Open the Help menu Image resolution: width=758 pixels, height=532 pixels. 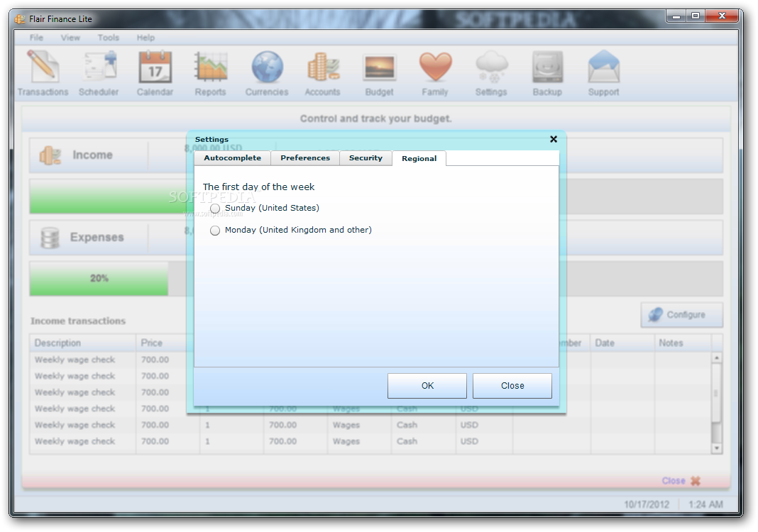[x=145, y=37]
